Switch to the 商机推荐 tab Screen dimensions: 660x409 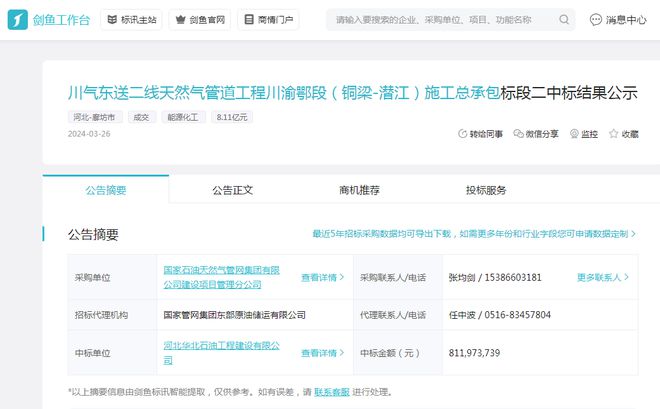coord(359,190)
